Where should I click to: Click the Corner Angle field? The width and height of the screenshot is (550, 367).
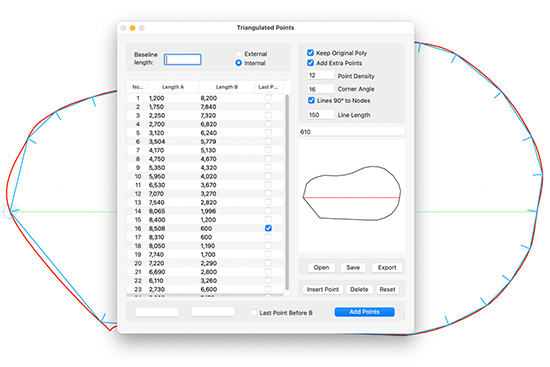pyautogui.click(x=321, y=89)
